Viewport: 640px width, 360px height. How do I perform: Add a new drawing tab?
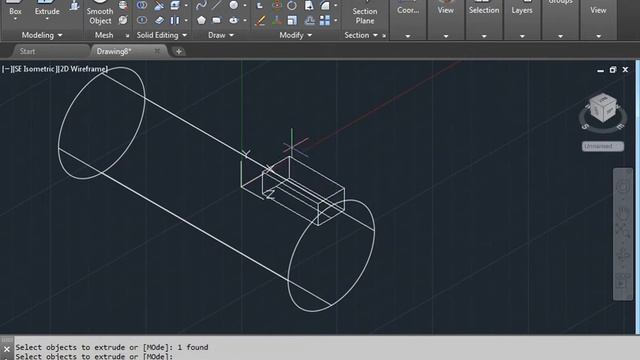click(178, 51)
